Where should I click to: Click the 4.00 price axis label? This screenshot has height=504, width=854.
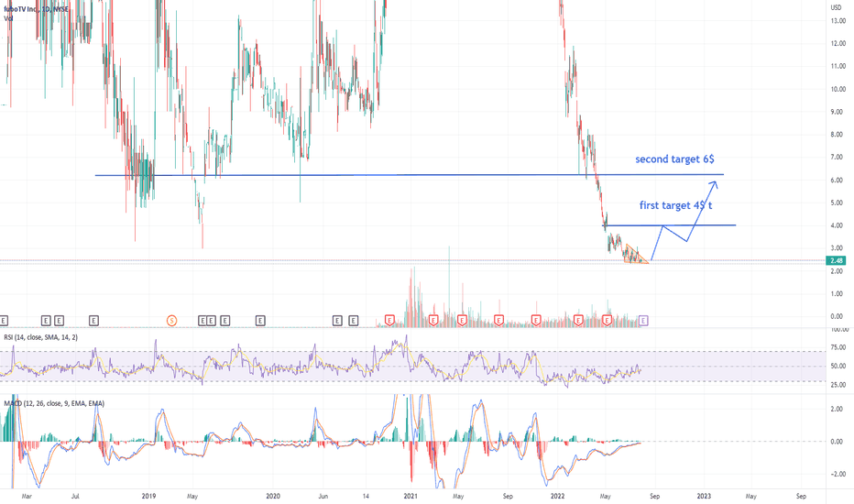click(x=838, y=225)
